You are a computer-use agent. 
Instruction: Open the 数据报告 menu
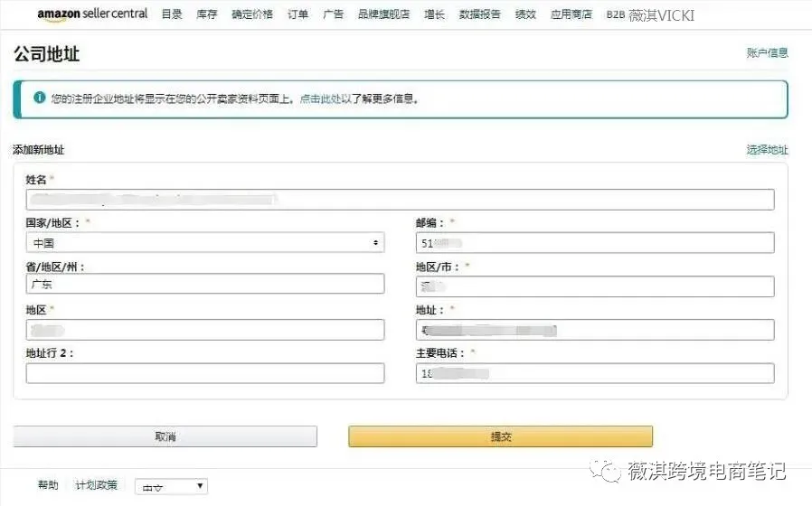point(480,14)
